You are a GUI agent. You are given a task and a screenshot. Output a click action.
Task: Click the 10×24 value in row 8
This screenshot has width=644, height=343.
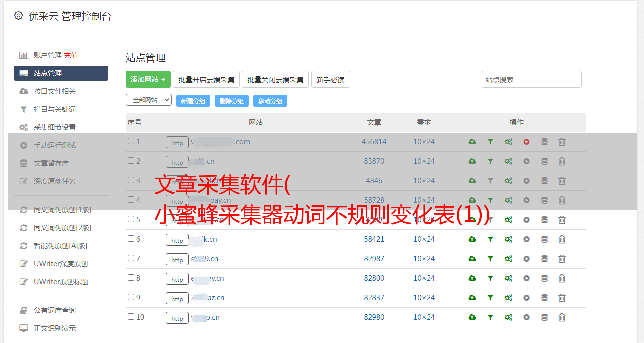pyautogui.click(x=424, y=278)
